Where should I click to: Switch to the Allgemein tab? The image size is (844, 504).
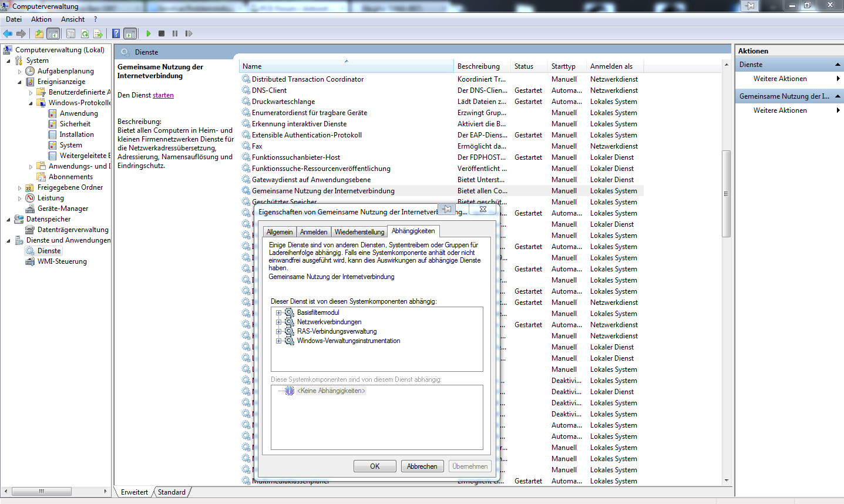tap(279, 232)
